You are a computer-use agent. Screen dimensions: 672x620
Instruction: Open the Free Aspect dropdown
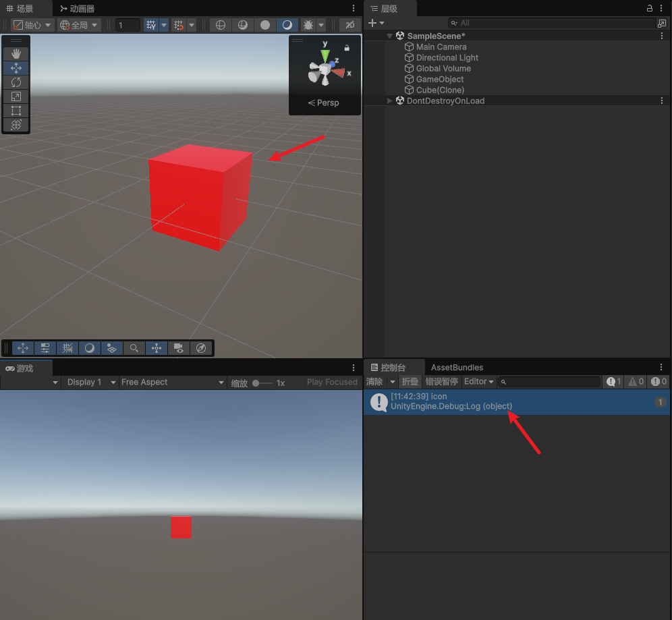[172, 382]
